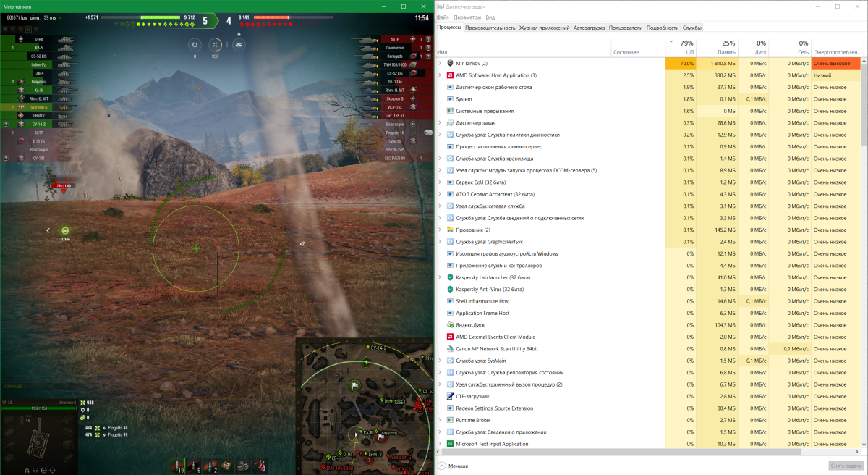Screen dimensions: 868x475
Task: Click the Системные прерывания process icon
Action: [x=450, y=111]
